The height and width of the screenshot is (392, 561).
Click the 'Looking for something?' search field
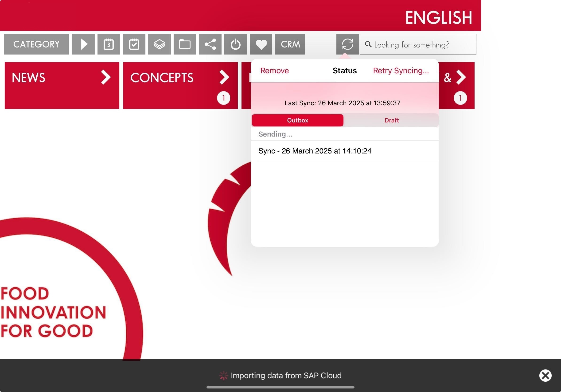tap(418, 44)
